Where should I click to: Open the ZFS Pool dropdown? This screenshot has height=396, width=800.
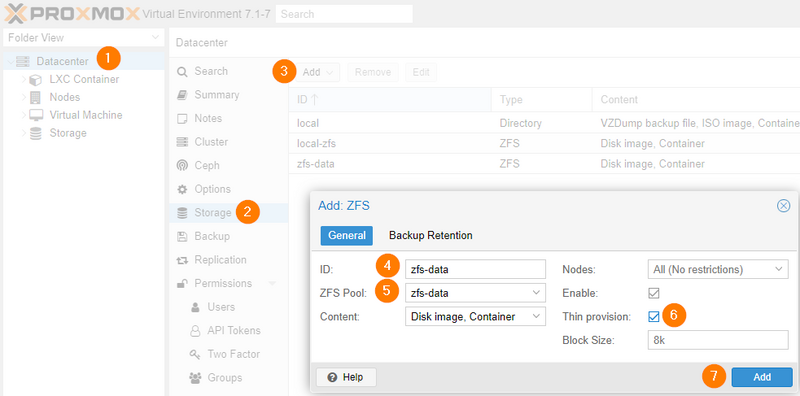(536, 293)
